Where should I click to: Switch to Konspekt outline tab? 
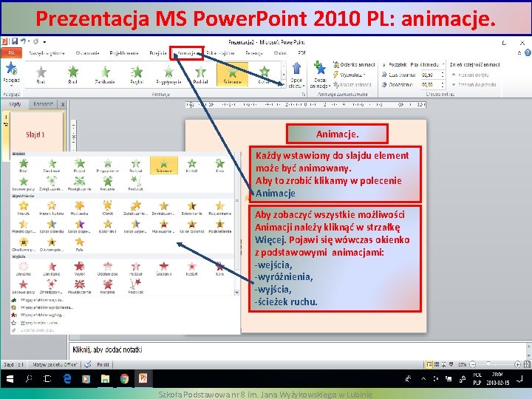[43, 104]
